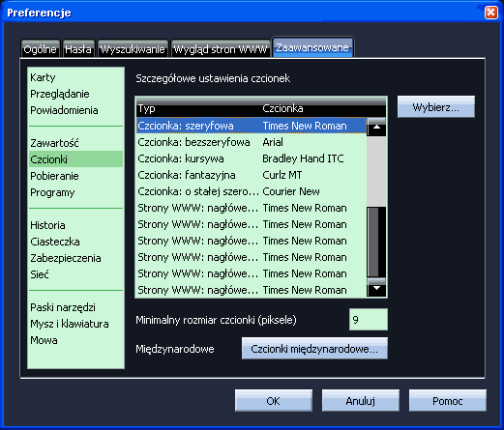Screen dimensions: 504x430
Task: Click the Anuluj button
Action: (x=361, y=401)
